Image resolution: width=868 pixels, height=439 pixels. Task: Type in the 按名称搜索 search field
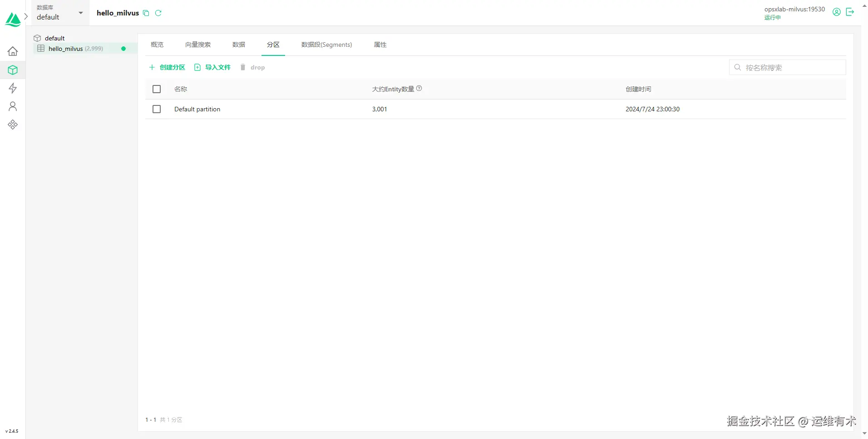[787, 67]
